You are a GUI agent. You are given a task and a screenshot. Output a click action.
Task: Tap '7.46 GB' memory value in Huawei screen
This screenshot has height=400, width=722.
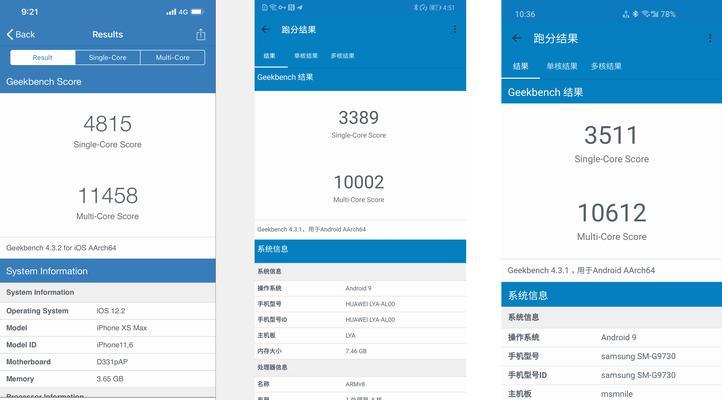tap(356, 351)
